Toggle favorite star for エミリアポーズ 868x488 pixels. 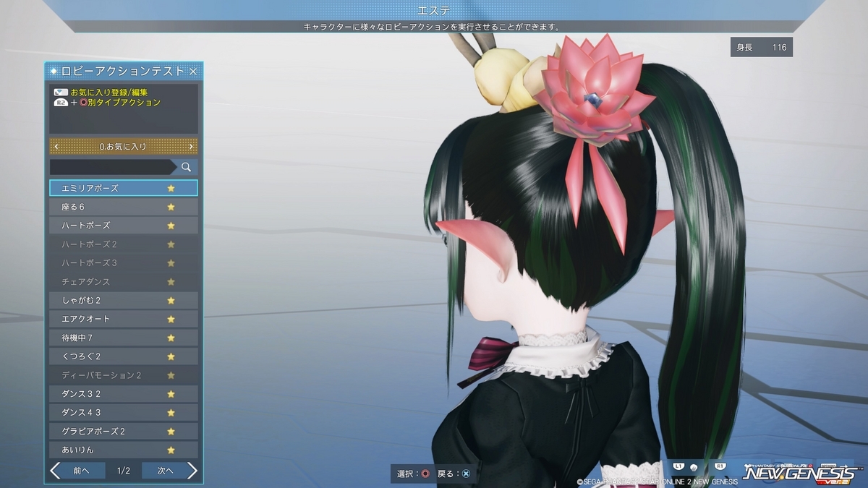[171, 188]
